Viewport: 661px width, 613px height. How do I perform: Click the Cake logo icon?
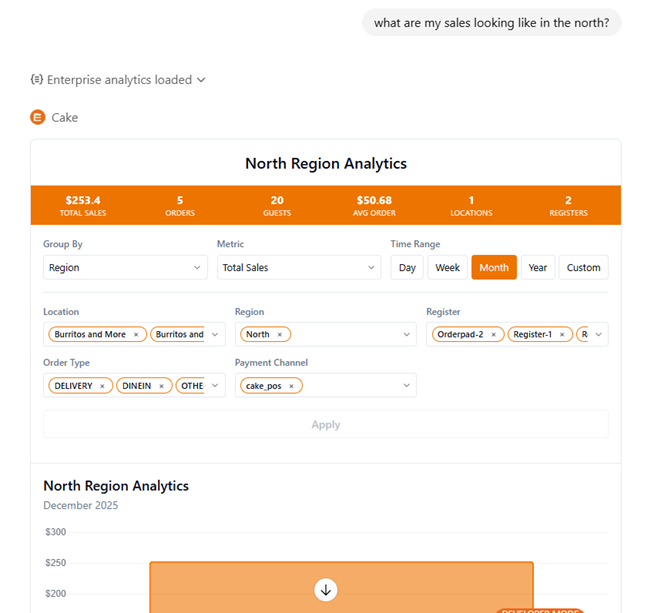[38, 117]
